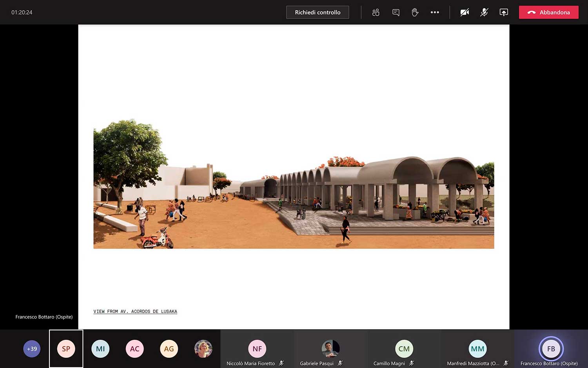Open the participants panel icon
This screenshot has width=588, height=368.
click(376, 12)
